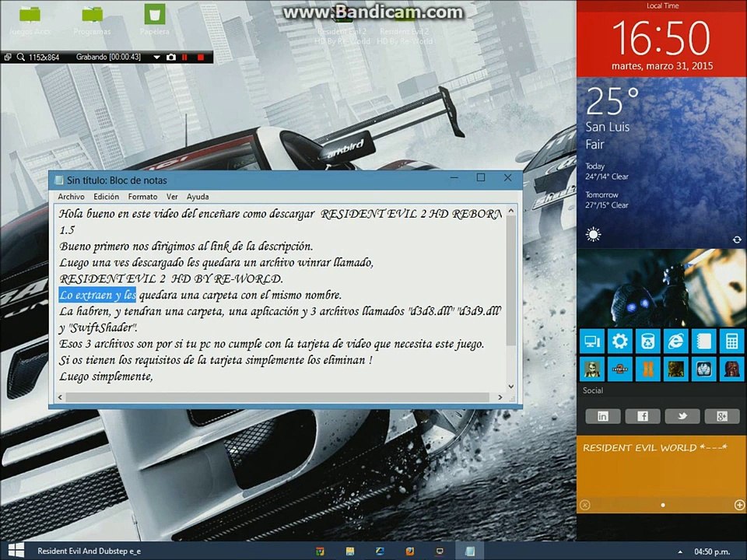
Task: Click the 25° San Luis weather tile
Action: point(661,163)
